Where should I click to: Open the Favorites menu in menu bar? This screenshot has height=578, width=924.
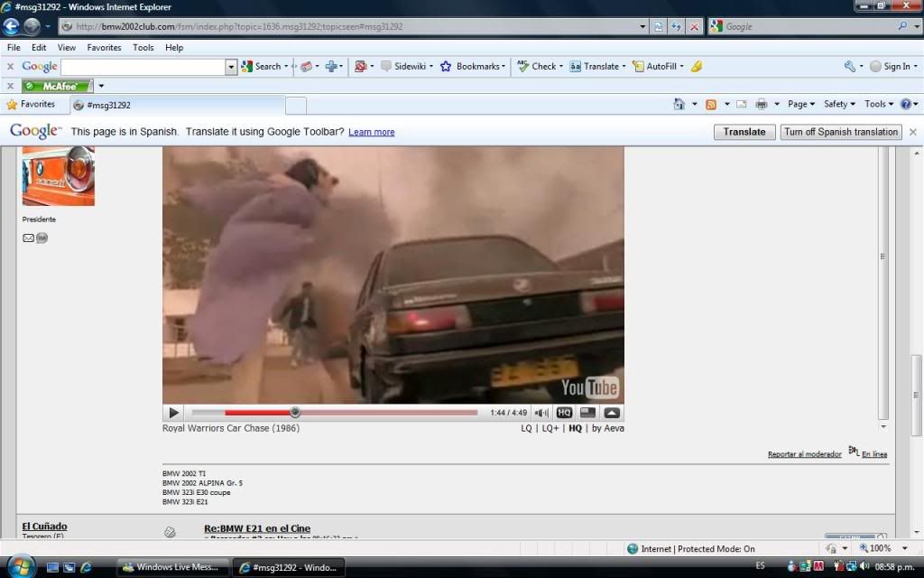coord(104,47)
